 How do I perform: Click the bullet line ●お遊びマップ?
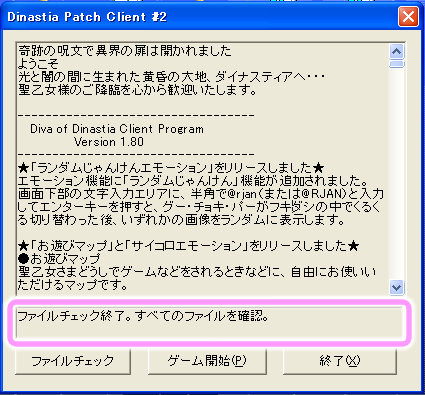pos(59,259)
